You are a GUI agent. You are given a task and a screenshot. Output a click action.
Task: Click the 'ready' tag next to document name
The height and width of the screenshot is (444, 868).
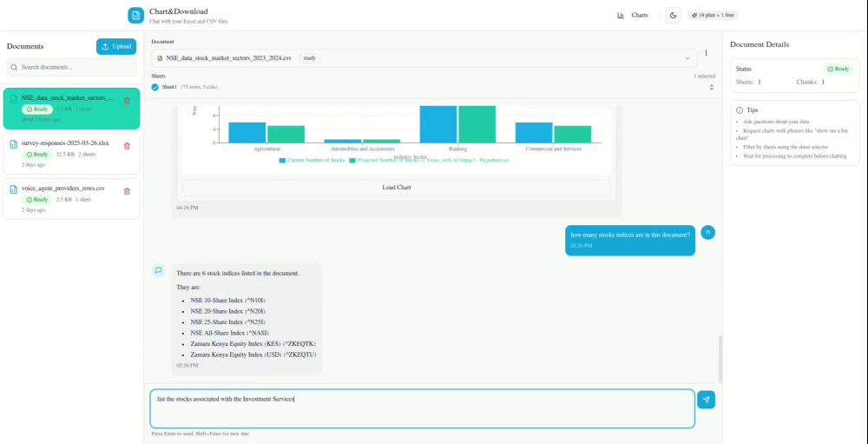click(310, 57)
